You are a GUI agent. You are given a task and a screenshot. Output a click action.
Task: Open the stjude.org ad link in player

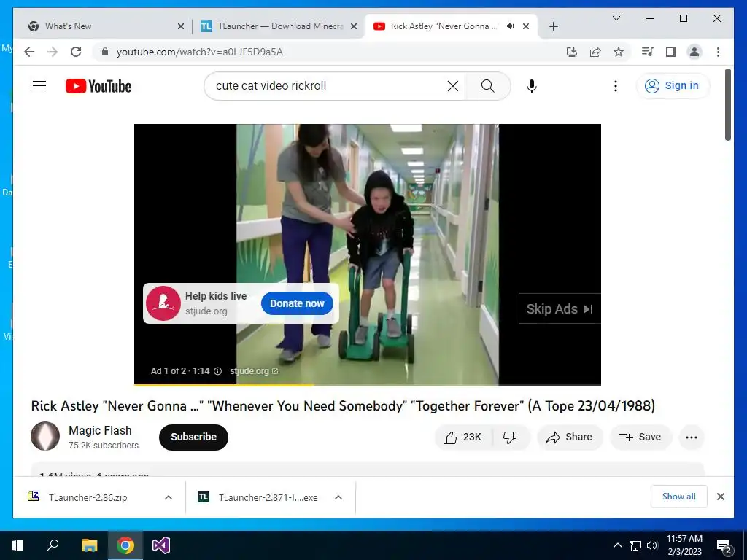[x=253, y=371]
